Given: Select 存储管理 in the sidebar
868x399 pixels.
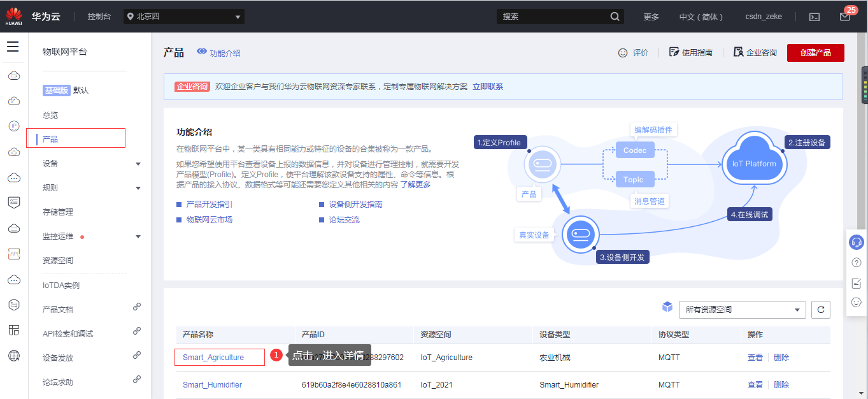Looking at the screenshot, I should click(x=58, y=212).
